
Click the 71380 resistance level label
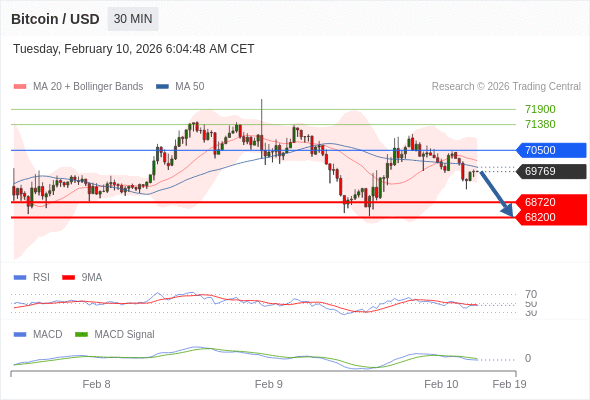540,124
